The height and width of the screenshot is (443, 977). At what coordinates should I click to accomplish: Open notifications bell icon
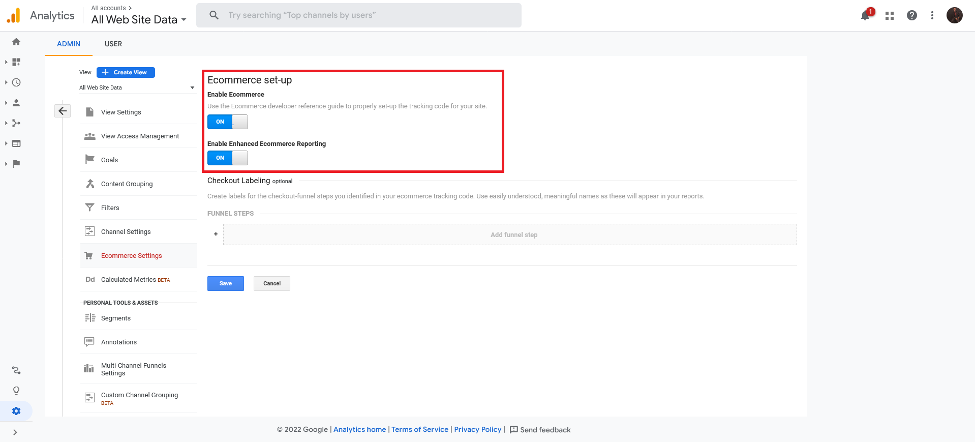tap(865, 16)
